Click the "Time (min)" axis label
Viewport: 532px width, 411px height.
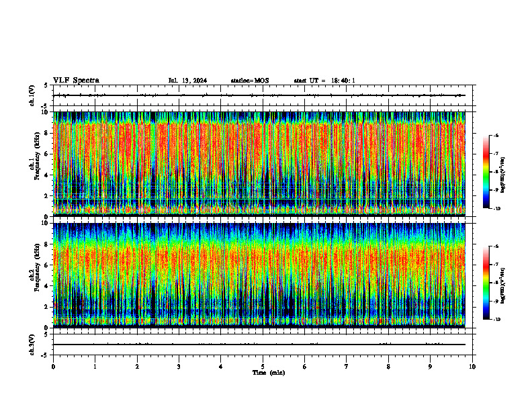[x=269, y=373]
